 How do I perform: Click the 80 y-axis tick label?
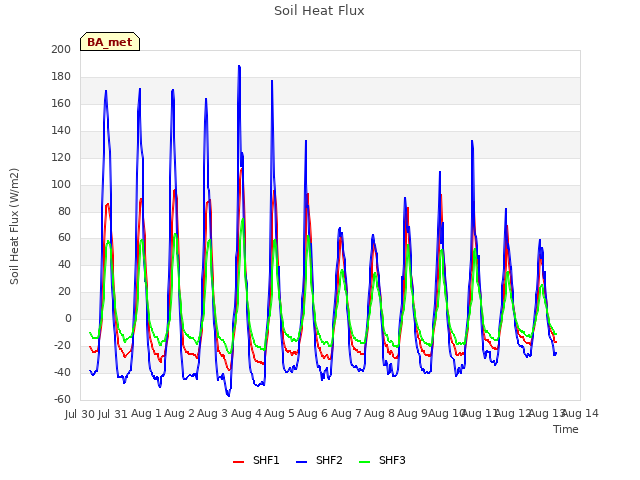click(64, 211)
